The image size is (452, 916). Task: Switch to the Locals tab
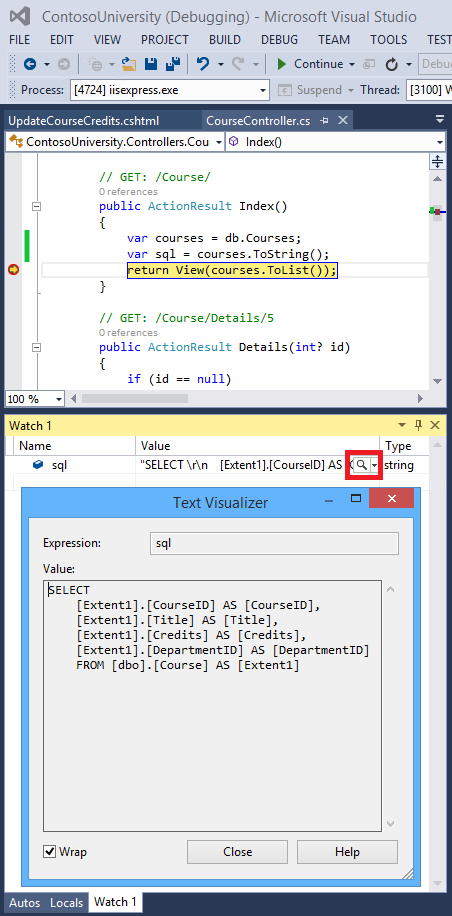(67, 902)
